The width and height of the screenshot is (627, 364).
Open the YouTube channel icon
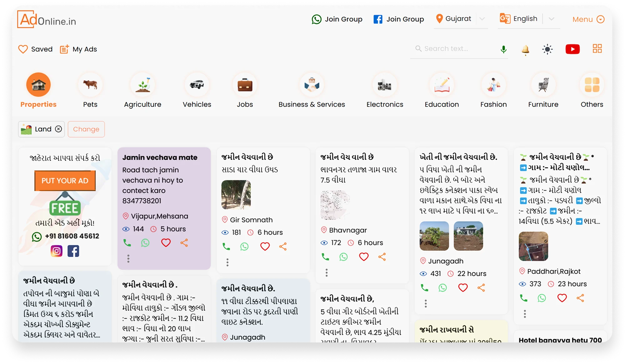pos(572,49)
